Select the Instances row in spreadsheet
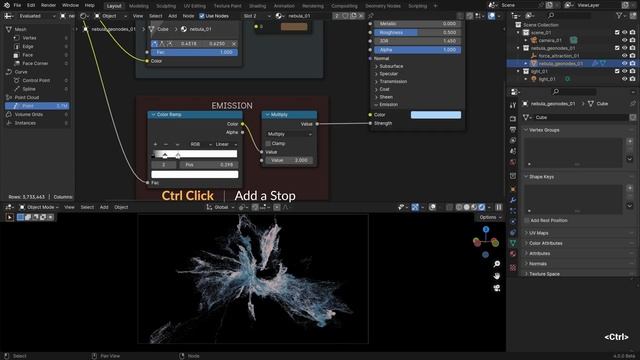This screenshot has height=360, width=640. (x=25, y=123)
